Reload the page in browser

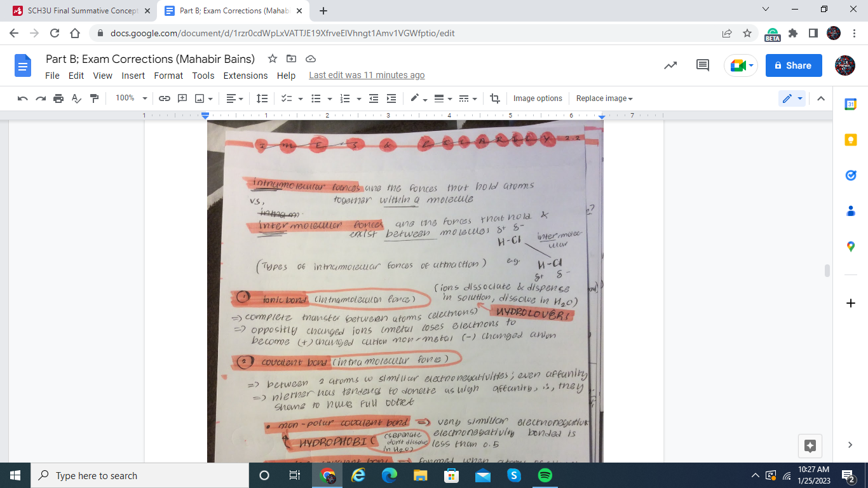55,33
